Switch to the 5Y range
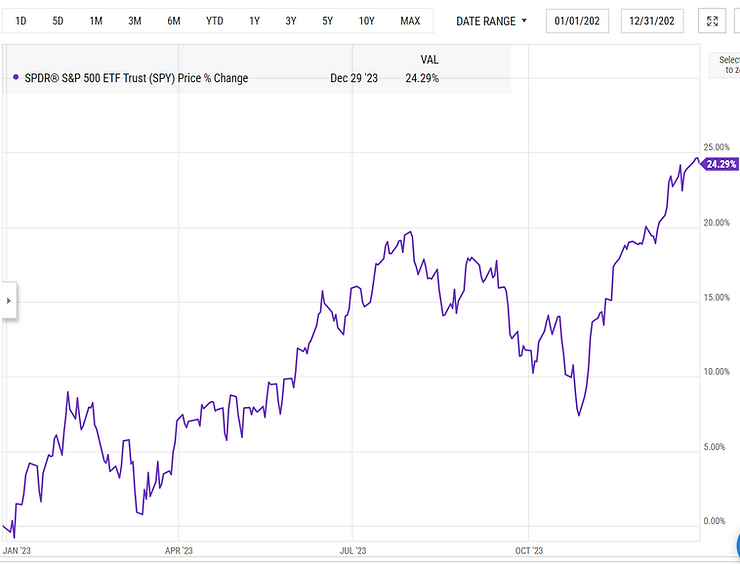The height and width of the screenshot is (564, 740). (328, 21)
